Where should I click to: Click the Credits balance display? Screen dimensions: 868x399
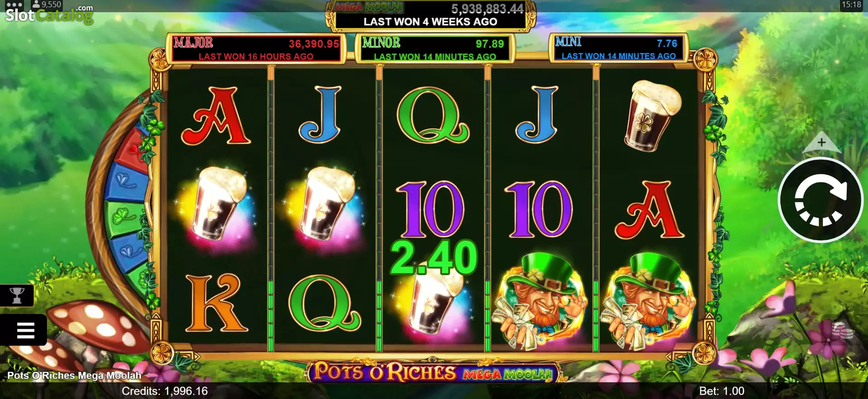(x=165, y=391)
